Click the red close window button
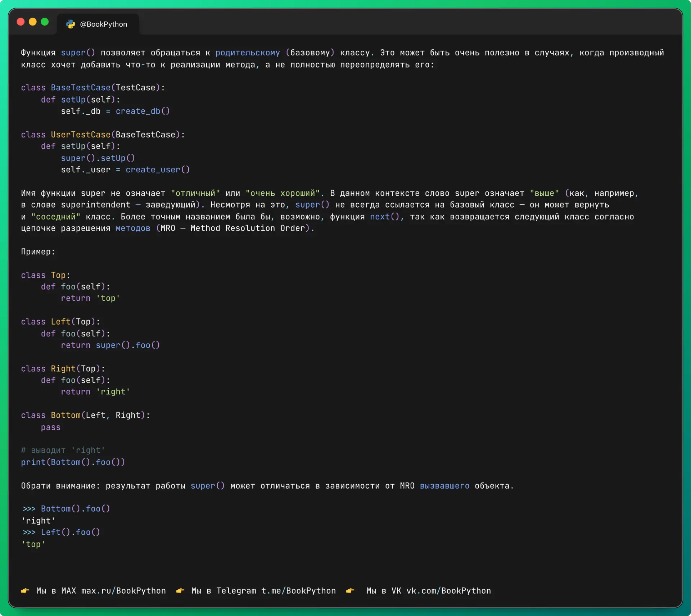Screen dimensions: 691x616 click(21, 22)
